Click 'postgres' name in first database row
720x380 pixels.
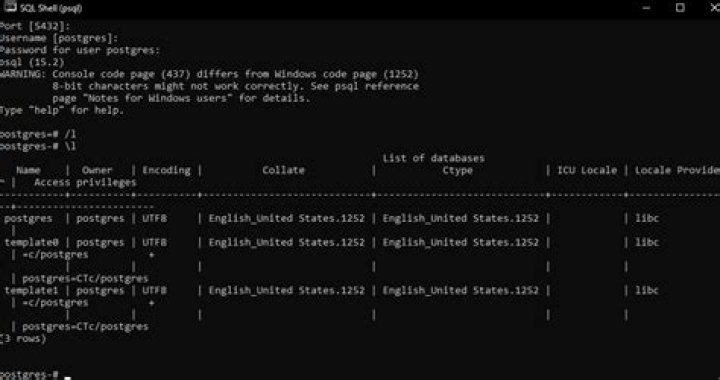click(x=28, y=218)
